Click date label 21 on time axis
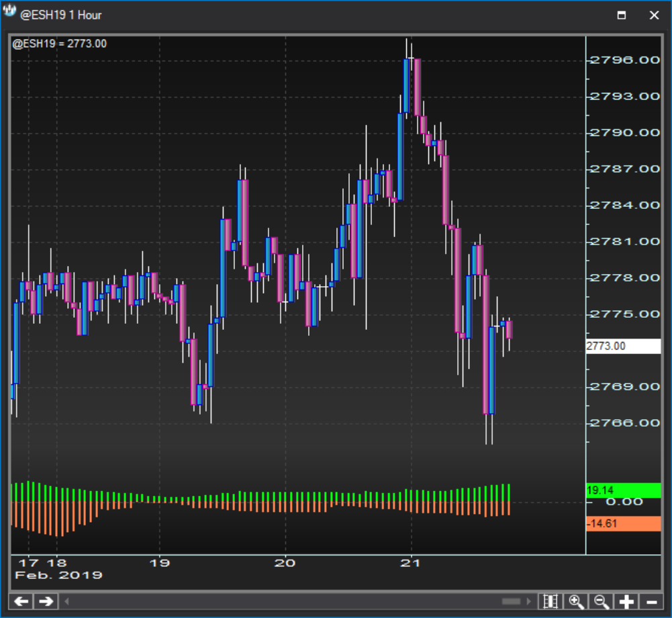This screenshot has width=672, height=618. [x=411, y=563]
